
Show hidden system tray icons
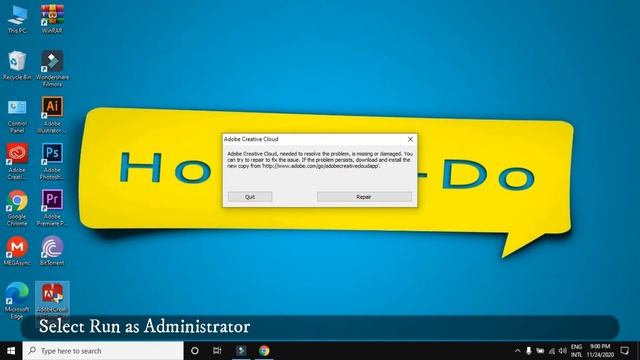point(518,351)
